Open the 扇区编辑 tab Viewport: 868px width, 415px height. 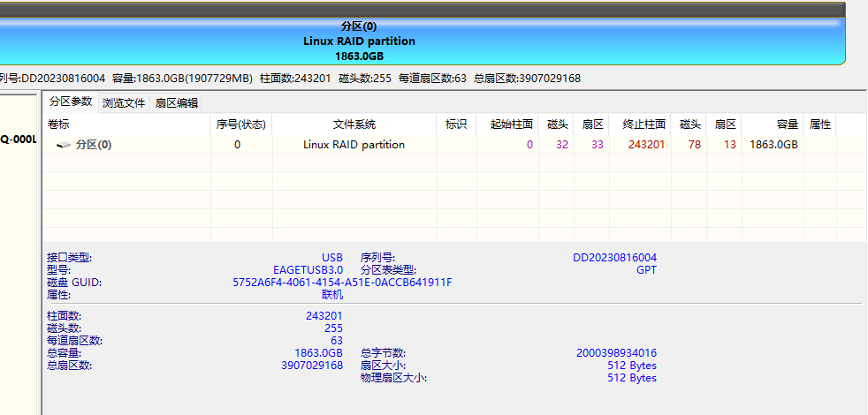[177, 102]
